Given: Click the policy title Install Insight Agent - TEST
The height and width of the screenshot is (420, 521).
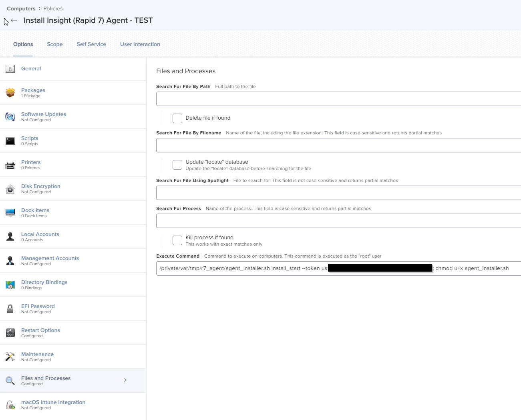Looking at the screenshot, I should (88, 20).
